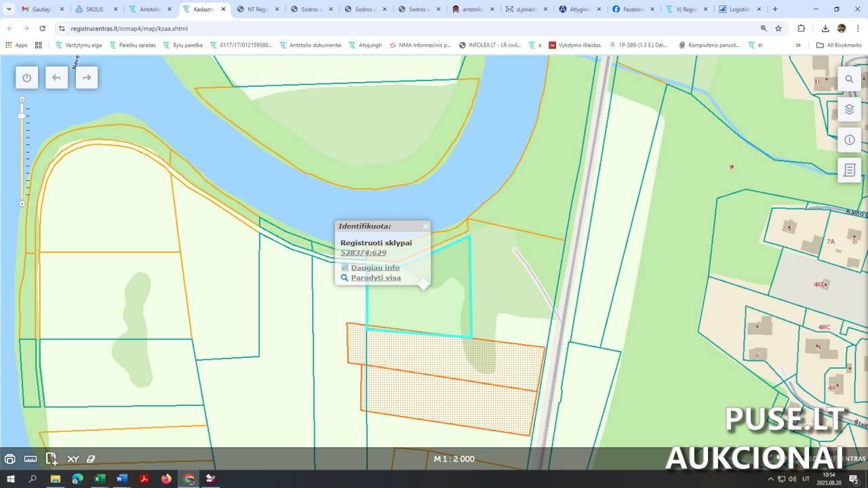Select the ruler measurement tool
868x488 pixels.
pos(31,459)
